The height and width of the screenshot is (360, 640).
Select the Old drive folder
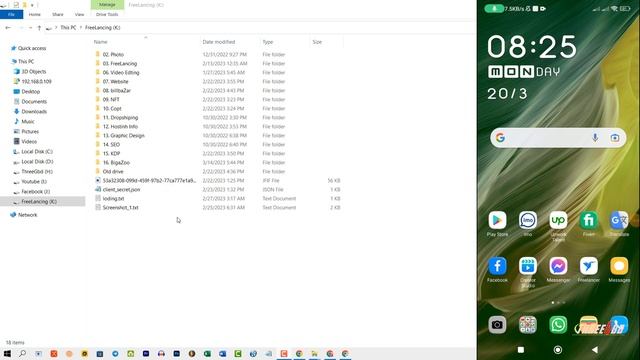[x=113, y=171]
